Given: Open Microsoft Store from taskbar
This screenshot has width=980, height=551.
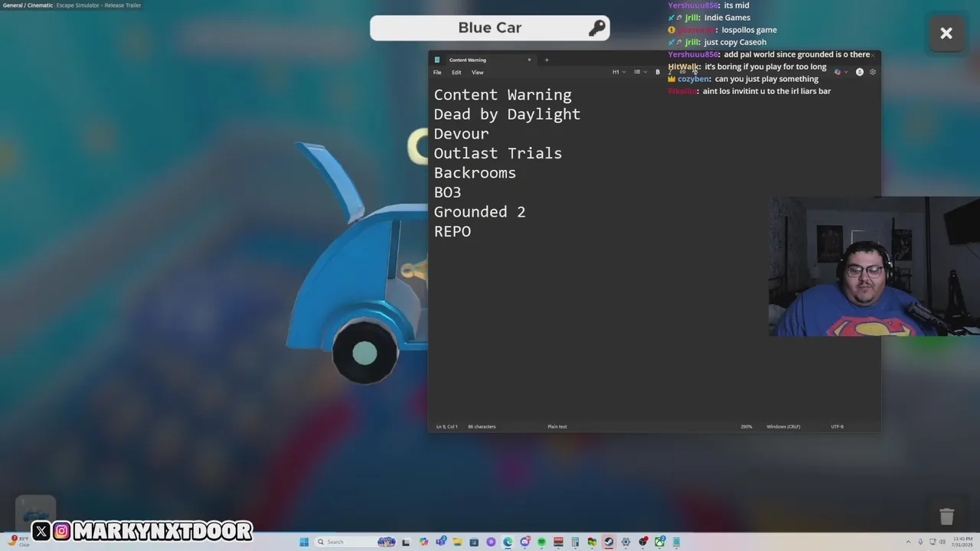Looking at the screenshot, I should pos(474,542).
